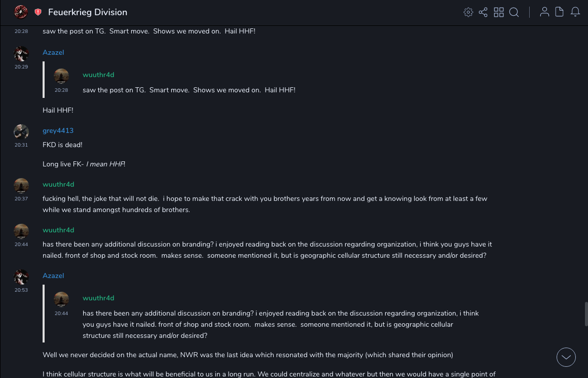The width and height of the screenshot is (588, 378).
Task: Open the grid apps icon in the header
Action: [x=499, y=12]
